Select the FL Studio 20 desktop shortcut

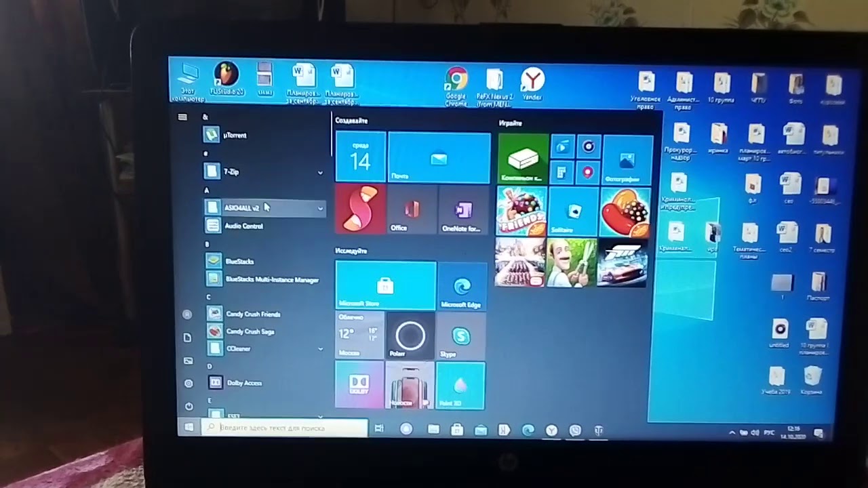pyautogui.click(x=226, y=79)
